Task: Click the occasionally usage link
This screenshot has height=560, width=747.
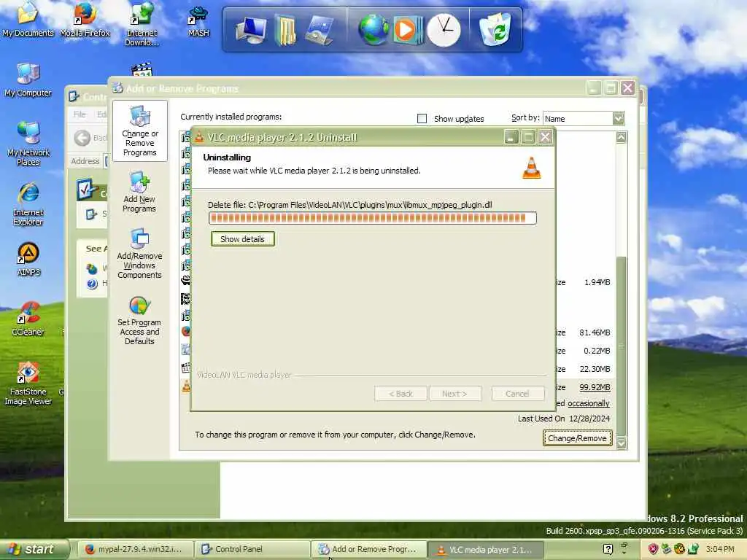Action: click(x=589, y=403)
